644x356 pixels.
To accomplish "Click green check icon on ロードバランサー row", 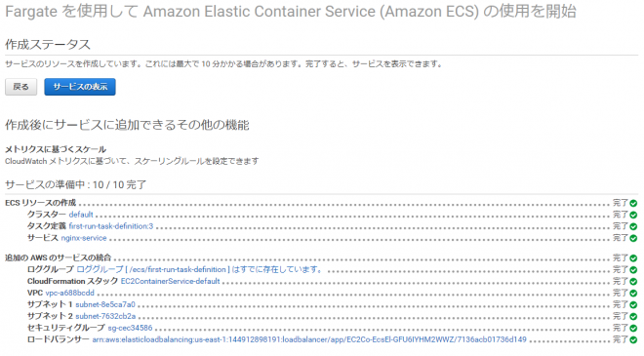I will [633, 340].
